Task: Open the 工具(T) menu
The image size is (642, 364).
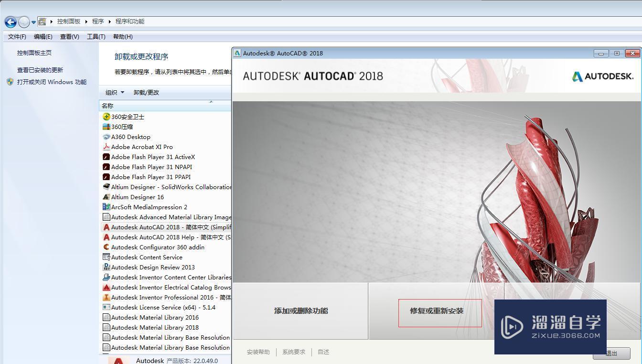Action: tap(96, 36)
